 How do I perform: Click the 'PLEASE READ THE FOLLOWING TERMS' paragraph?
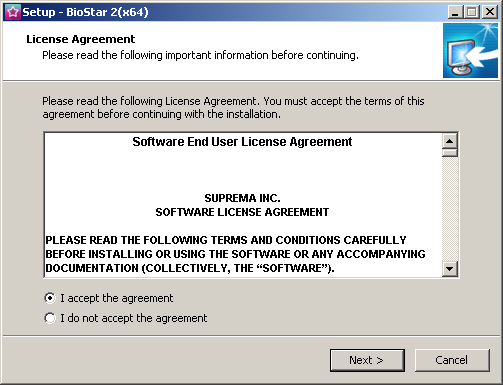235,254
